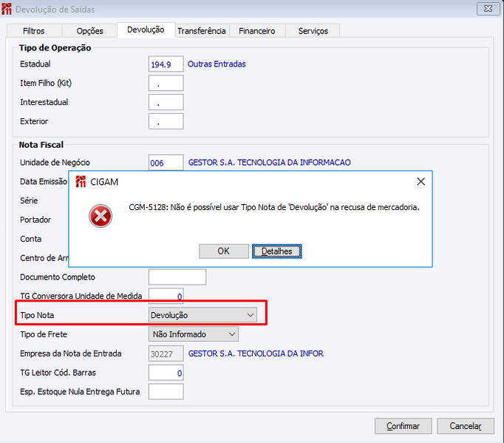Click the 'Conta' label
504x443 pixels.
tap(31, 239)
